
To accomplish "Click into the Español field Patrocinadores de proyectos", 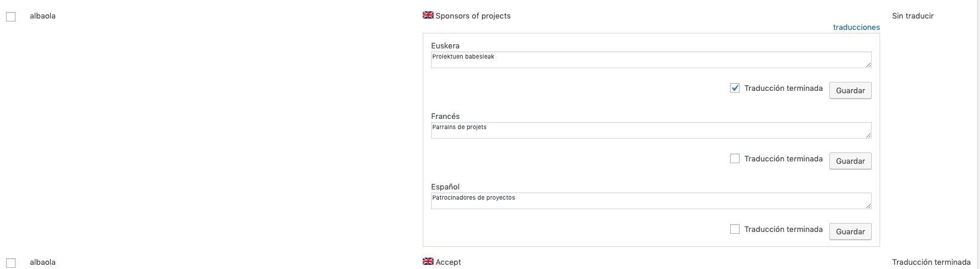I will click(x=651, y=201).
